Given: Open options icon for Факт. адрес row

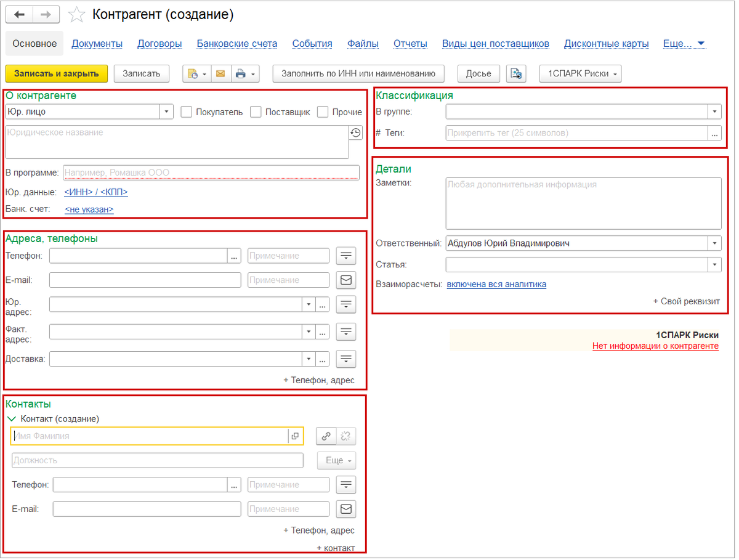Looking at the screenshot, I should [346, 331].
